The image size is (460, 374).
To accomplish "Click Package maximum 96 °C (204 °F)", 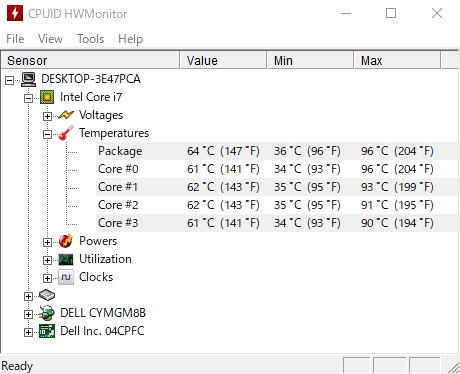I will pos(397,151).
